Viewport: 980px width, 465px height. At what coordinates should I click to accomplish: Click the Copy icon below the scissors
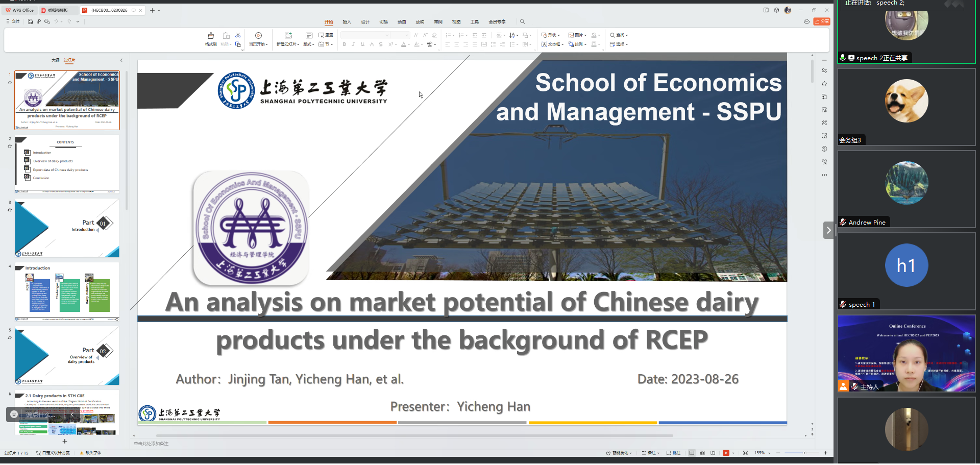[x=238, y=44]
